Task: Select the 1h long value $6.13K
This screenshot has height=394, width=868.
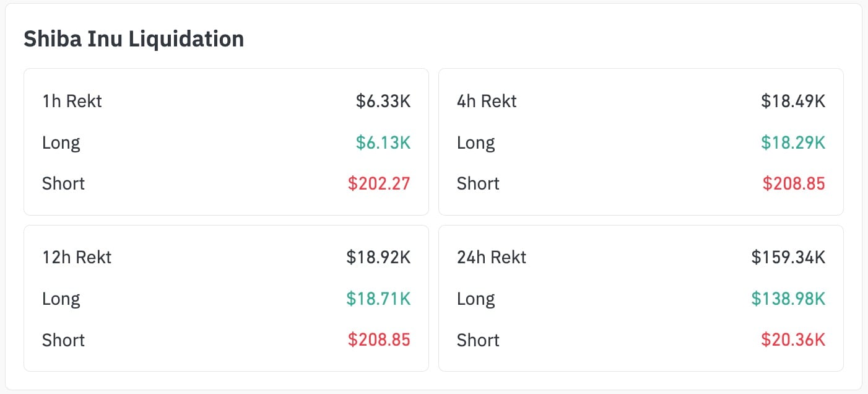Action: click(x=383, y=142)
